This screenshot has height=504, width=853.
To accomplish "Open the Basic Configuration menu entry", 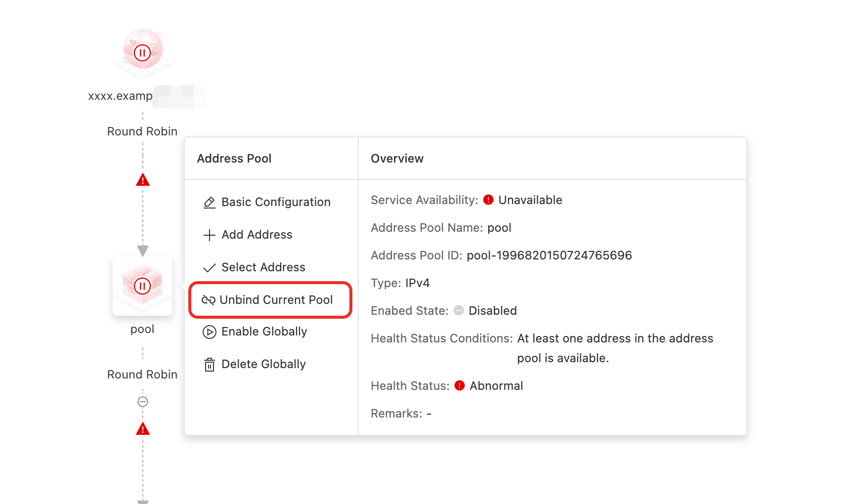I will [276, 202].
